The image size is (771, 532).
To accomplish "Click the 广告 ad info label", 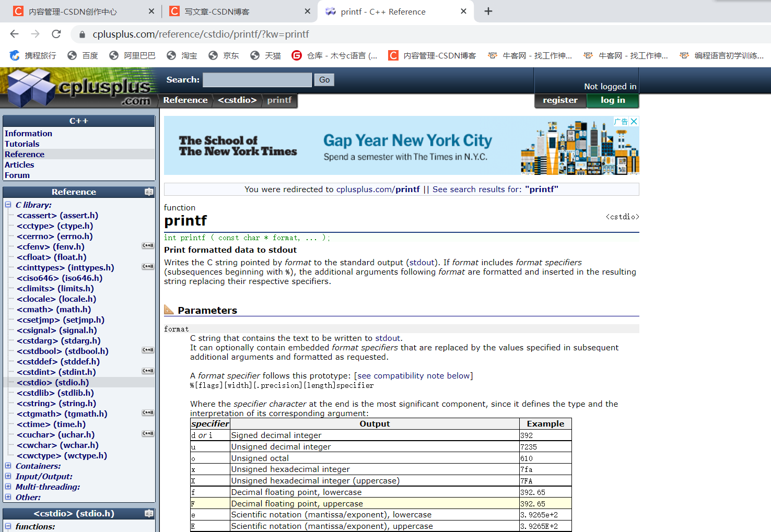I will (621, 121).
